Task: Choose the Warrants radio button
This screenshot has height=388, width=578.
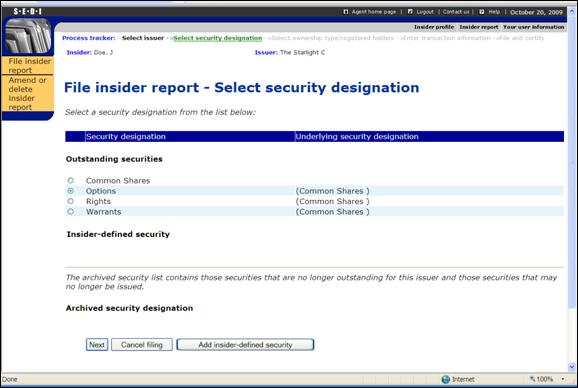Action: 70,212
